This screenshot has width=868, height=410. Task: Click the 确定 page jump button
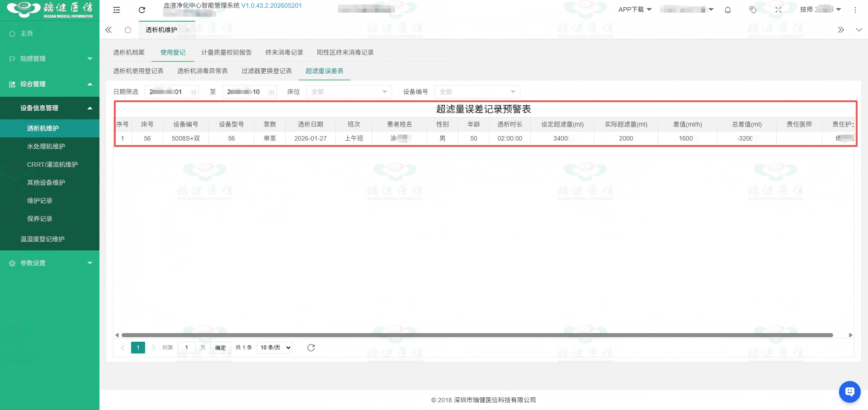221,348
